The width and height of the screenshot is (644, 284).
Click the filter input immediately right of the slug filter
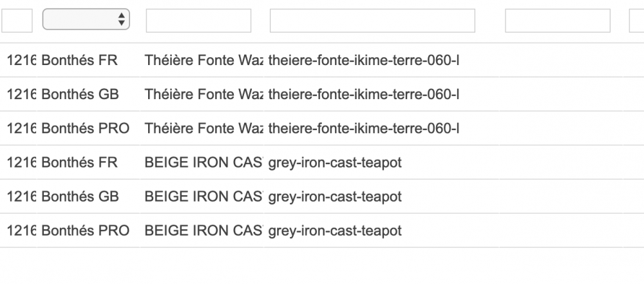point(557,21)
